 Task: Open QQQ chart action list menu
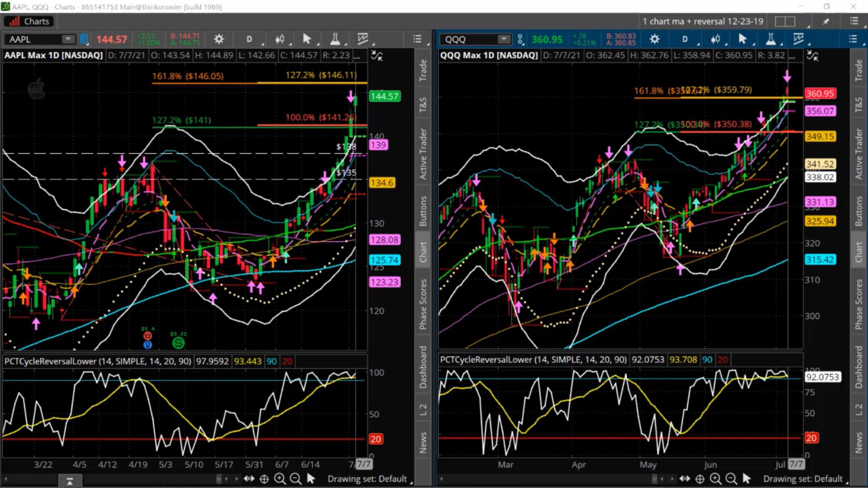853,39
